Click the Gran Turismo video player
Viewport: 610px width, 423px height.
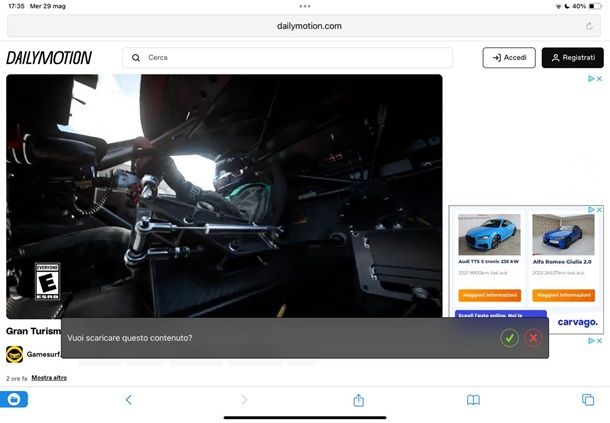(x=224, y=197)
